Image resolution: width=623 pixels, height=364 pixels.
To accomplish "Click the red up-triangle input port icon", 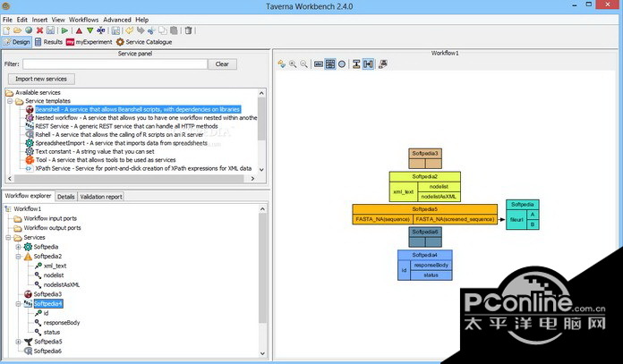I will (79, 30).
